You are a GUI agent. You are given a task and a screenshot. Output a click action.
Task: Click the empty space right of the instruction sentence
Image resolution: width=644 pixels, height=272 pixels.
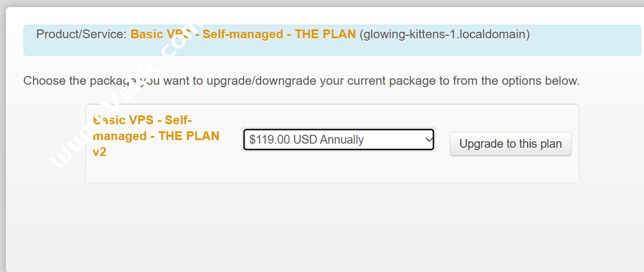(x=612, y=80)
